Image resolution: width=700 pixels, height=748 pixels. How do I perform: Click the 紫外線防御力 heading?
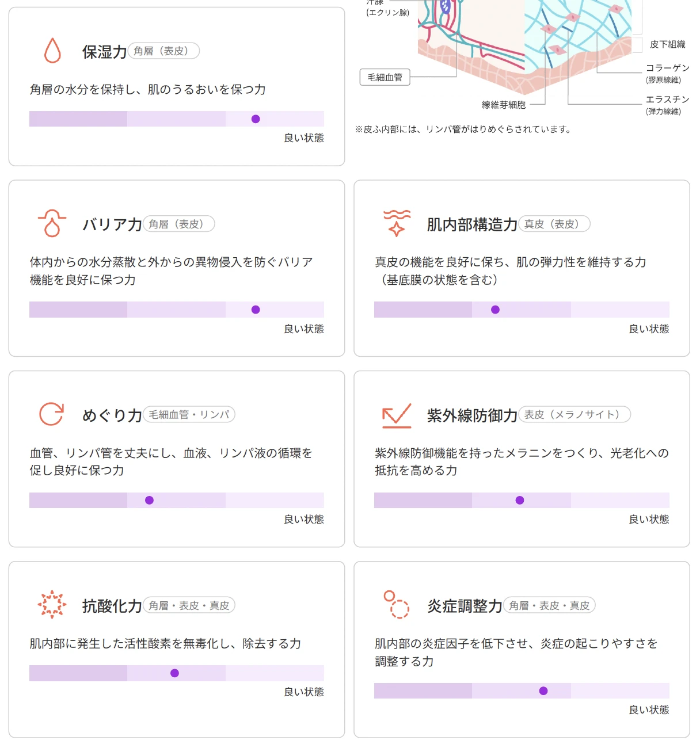pyautogui.click(x=472, y=415)
